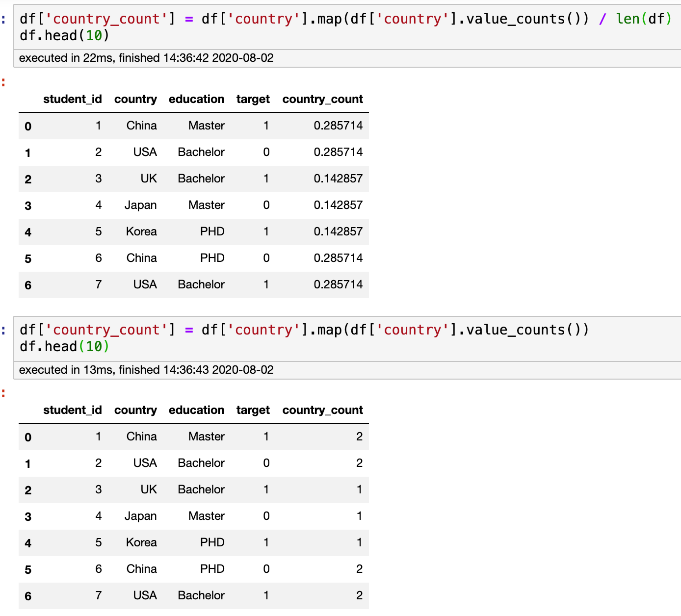Click row index 6 in the first table
This screenshot has height=616, width=681.
(x=28, y=285)
